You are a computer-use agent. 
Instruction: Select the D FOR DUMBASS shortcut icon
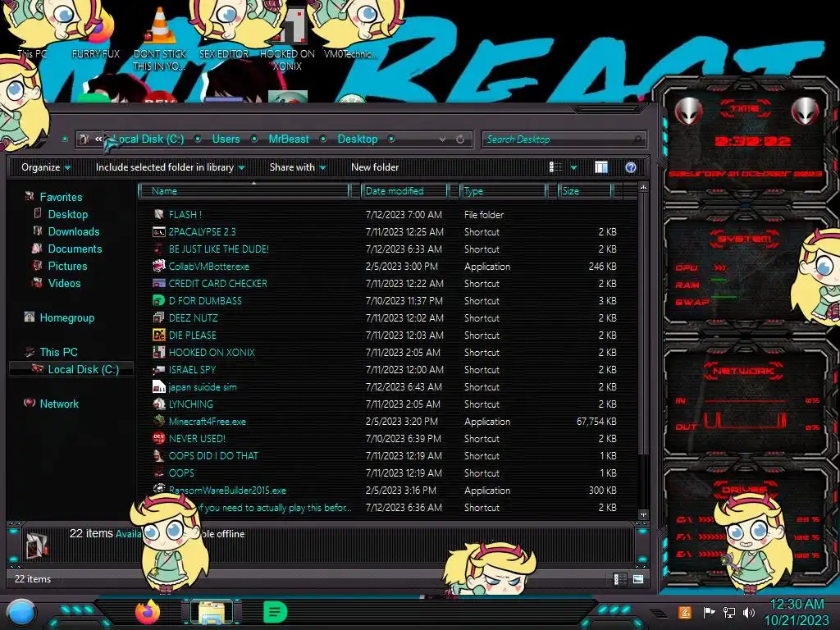tap(158, 300)
